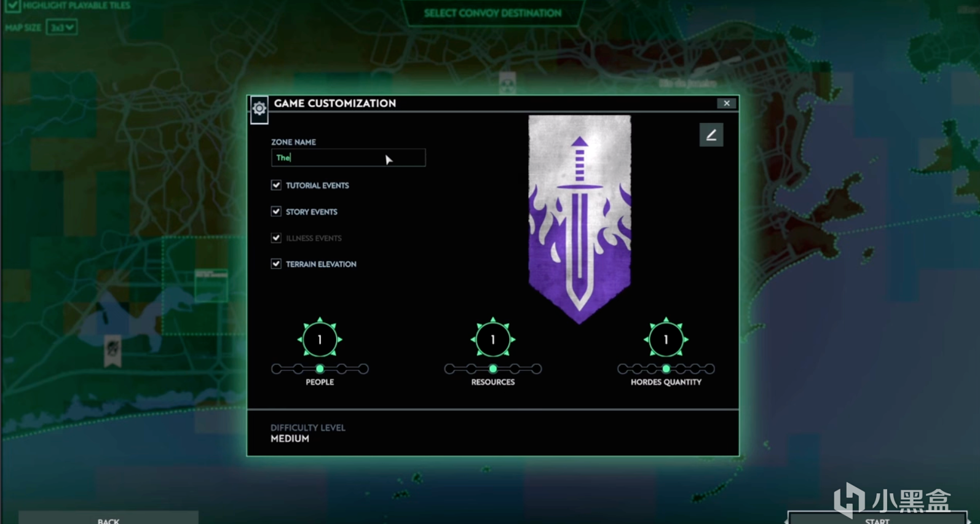Disable the Tutorial Events checkbox
This screenshot has height=524, width=980.
point(276,185)
